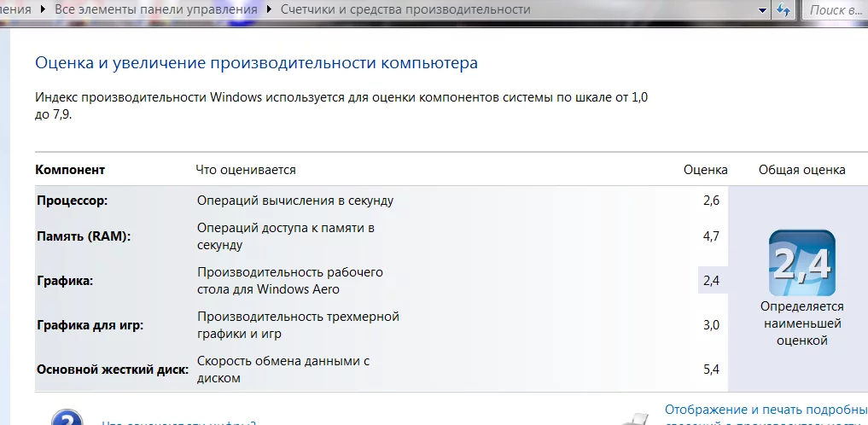Click 'Определяется наименьшей оценкой' caption
The image size is (868, 425).
tap(801, 323)
